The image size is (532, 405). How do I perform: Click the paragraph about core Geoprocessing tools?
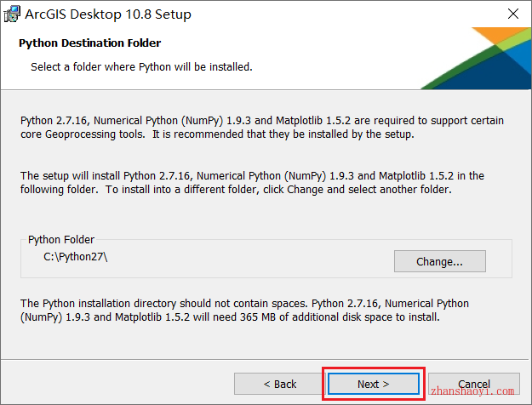click(262, 127)
